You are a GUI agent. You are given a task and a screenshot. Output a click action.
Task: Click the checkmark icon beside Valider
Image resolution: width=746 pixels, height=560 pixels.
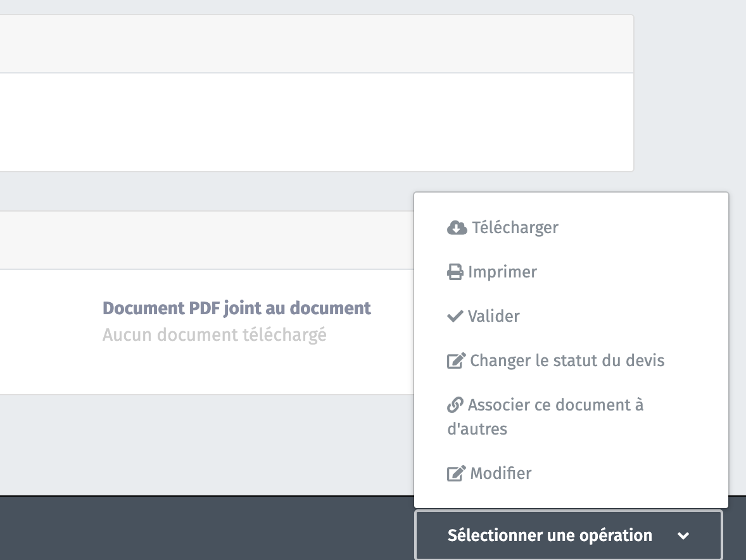coord(454,316)
